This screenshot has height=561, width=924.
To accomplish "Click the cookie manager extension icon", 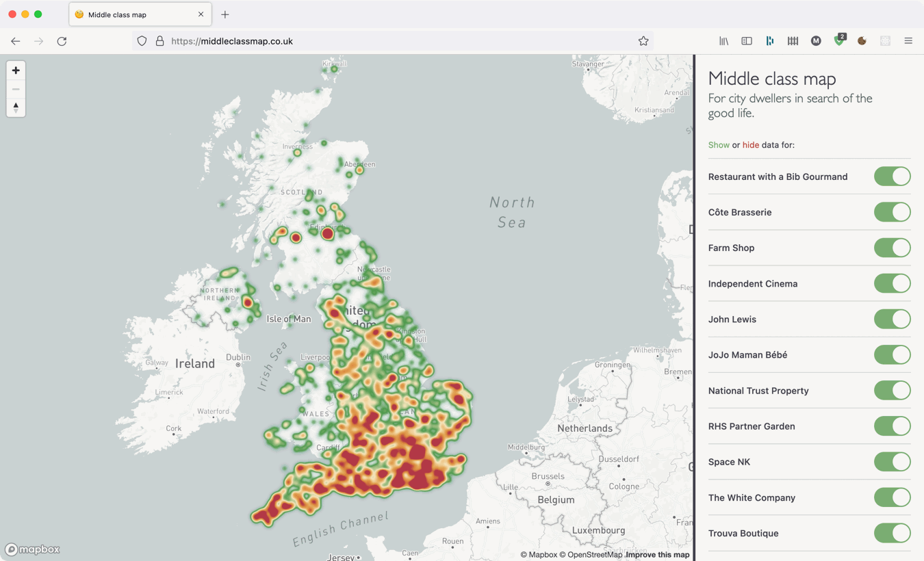I will (x=861, y=41).
